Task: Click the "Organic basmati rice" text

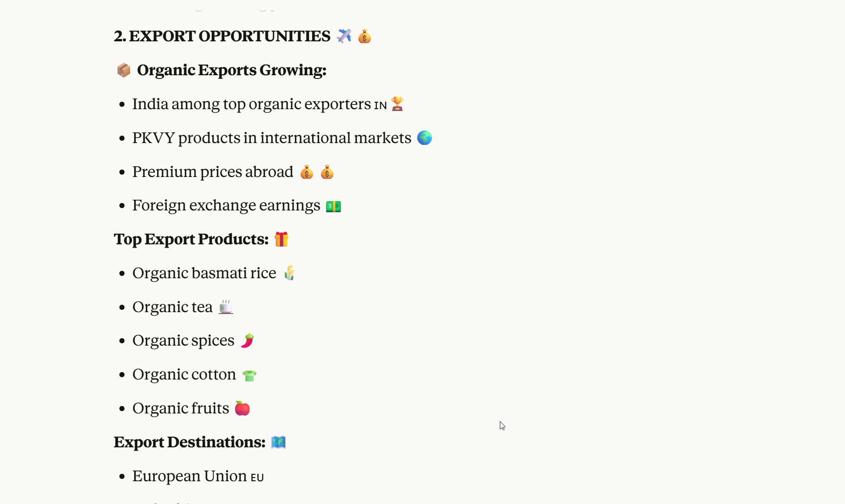Action: [x=204, y=273]
